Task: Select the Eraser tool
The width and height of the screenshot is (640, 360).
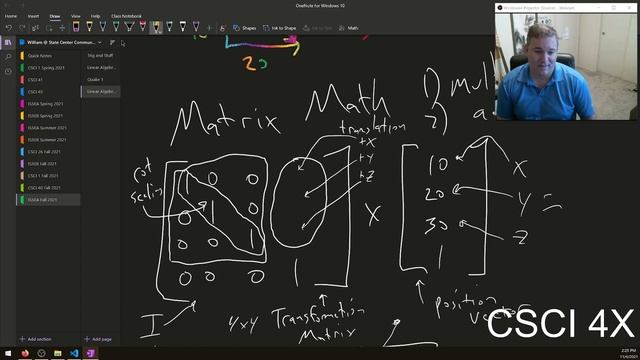Action: (76, 27)
